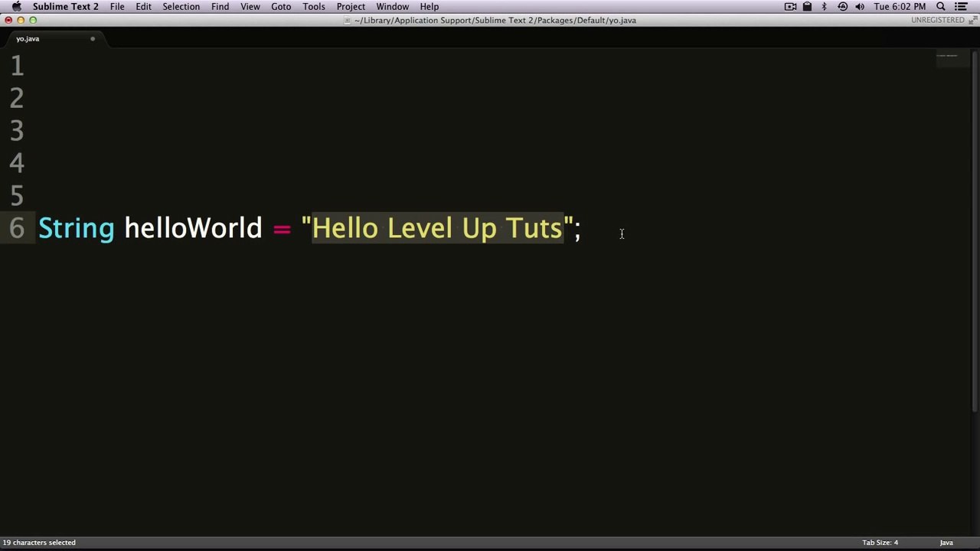
Task: Open the Java syntax selector in status bar
Action: coord(946,543)
